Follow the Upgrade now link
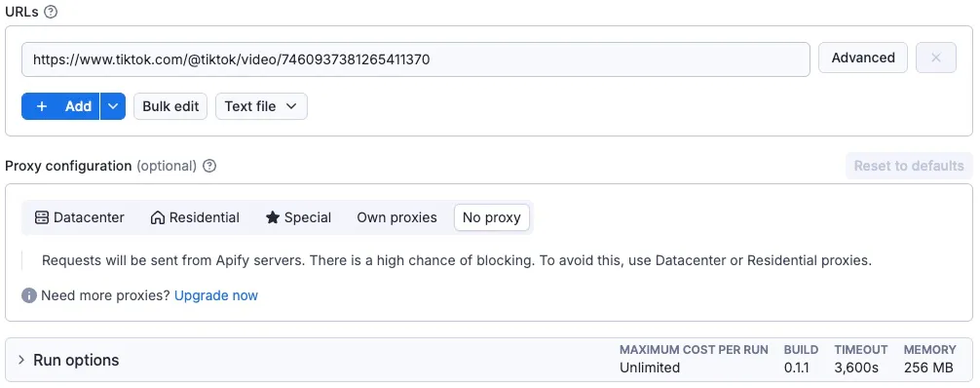Image resolution: width=980 pixels, height=388 pixels. pyautogui.click(x=216, y=295)
